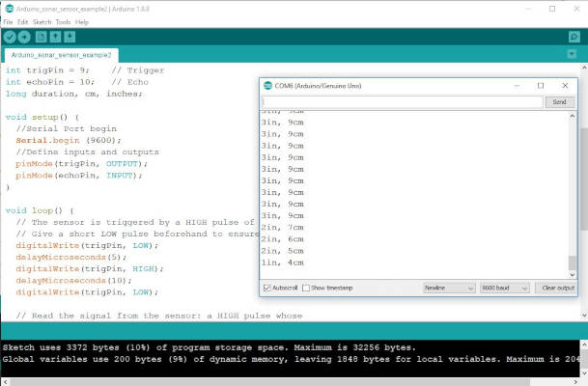Select the Arduino_sonar_sensor_example2 tab
588x386 pixels.
62,55
